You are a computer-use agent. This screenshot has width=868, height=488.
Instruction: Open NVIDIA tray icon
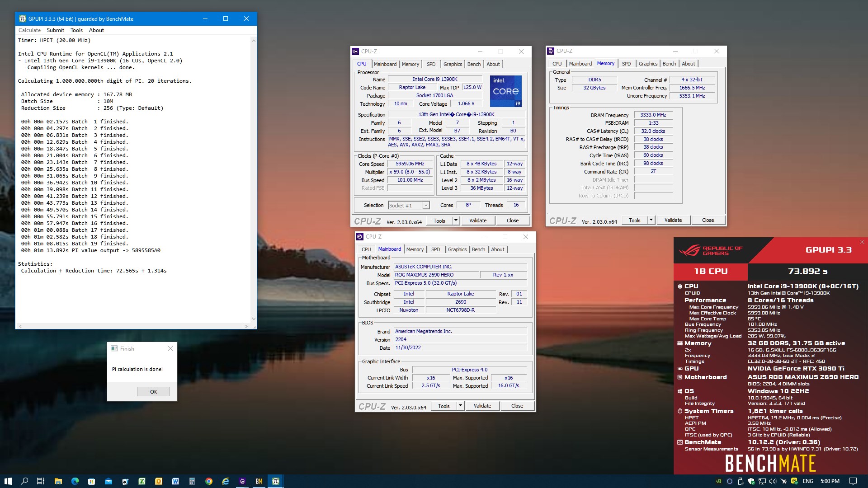click(x=718, y=481)
